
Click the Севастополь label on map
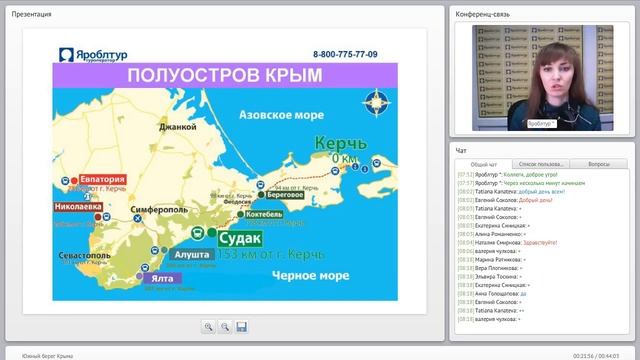pyautogui.click(x=84, y=256)
